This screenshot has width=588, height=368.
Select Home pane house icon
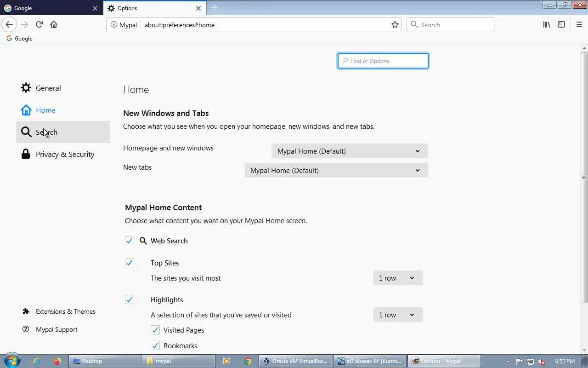coord(26,110)
